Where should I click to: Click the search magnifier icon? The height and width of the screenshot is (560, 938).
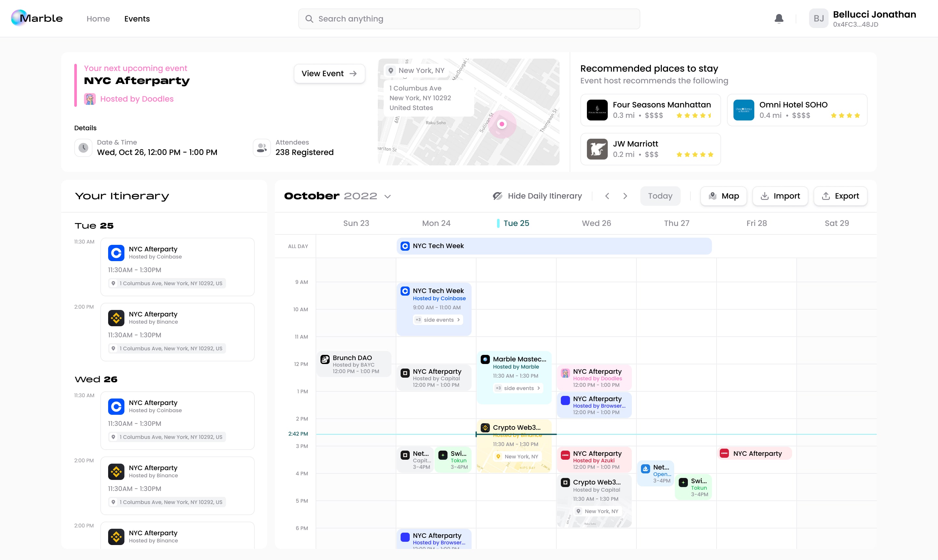coord(309,19)
